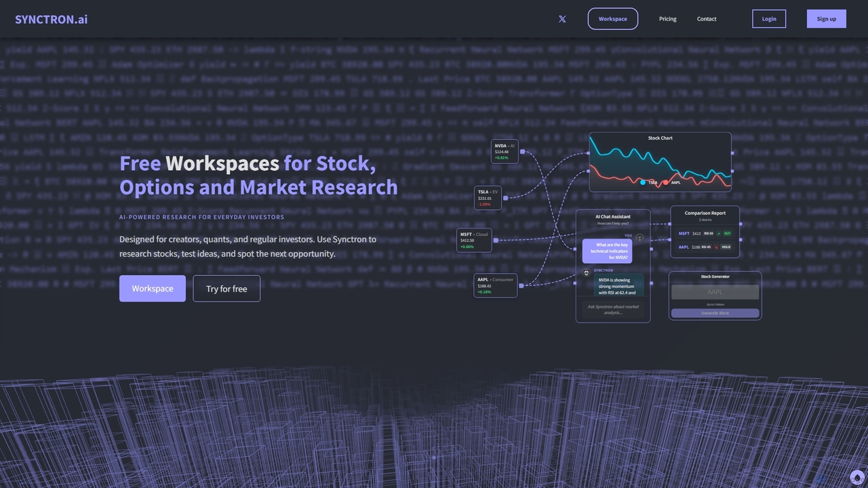Click the MSFT BUY badge
Image resolution: width=868 pixels, height=488 pixels.
point(727,233)
